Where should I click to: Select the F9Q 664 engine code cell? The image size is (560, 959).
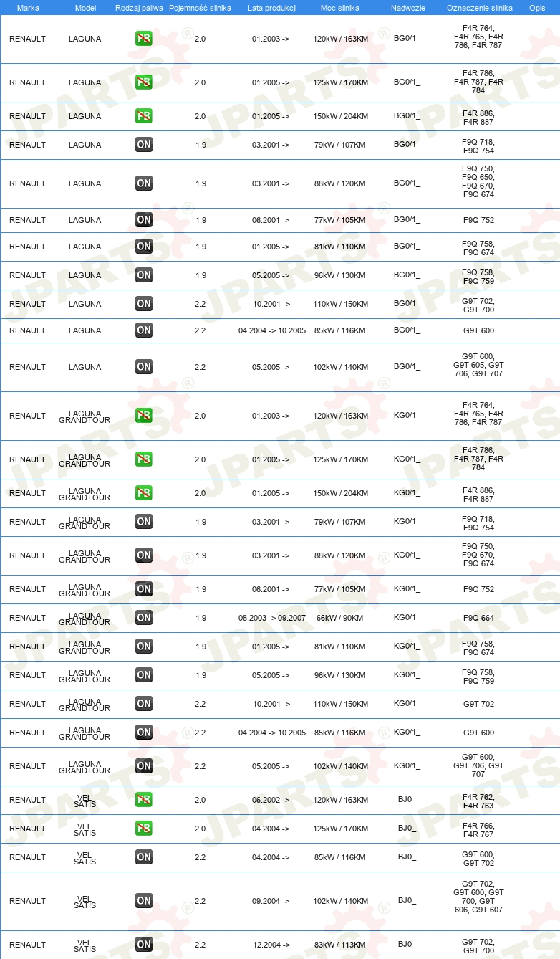pos(478,618)
